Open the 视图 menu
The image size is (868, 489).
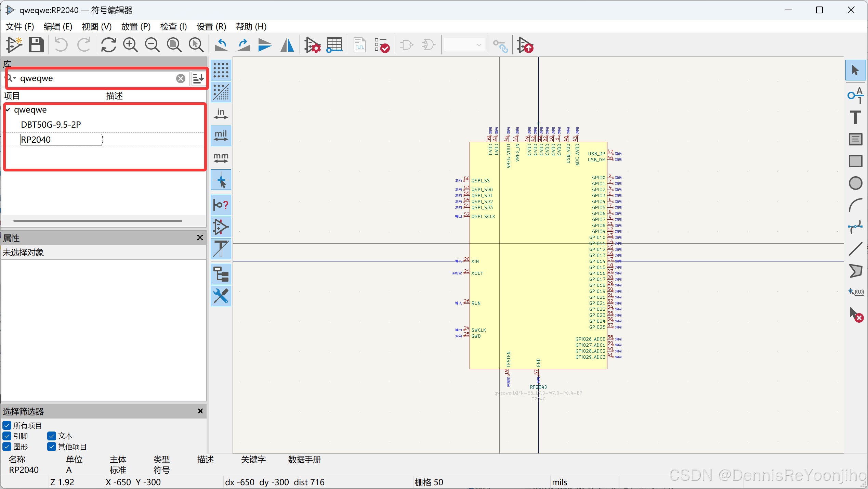click(x=97, y=27)
